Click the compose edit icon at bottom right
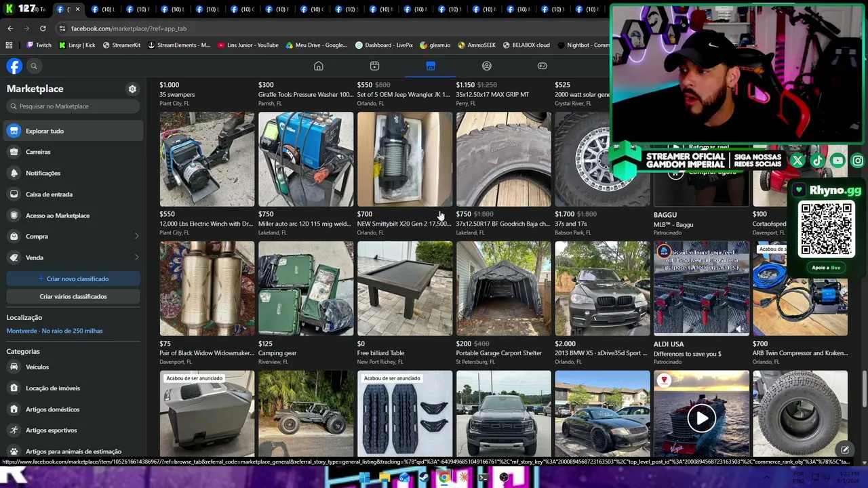868x488 pixels. [x=845, y=449]
